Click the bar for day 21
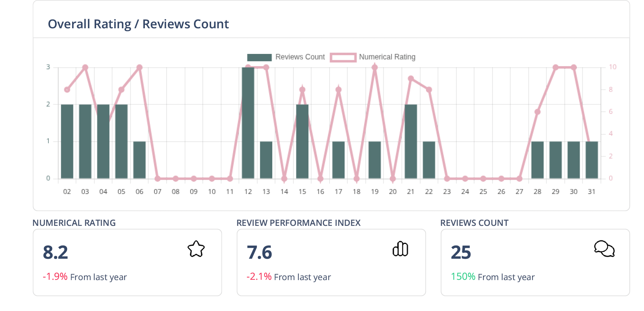The height and width of the screenshot is (311, 644). click(x=411, y=141)
